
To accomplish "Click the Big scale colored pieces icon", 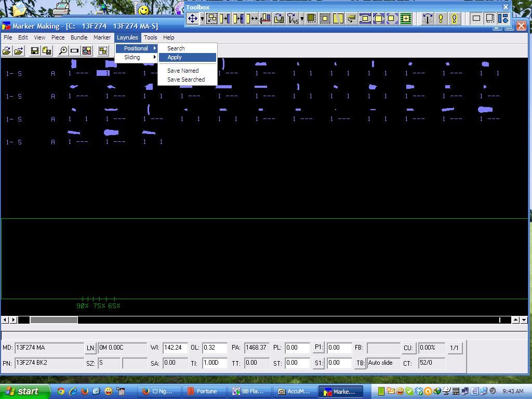I will [87, 51].
